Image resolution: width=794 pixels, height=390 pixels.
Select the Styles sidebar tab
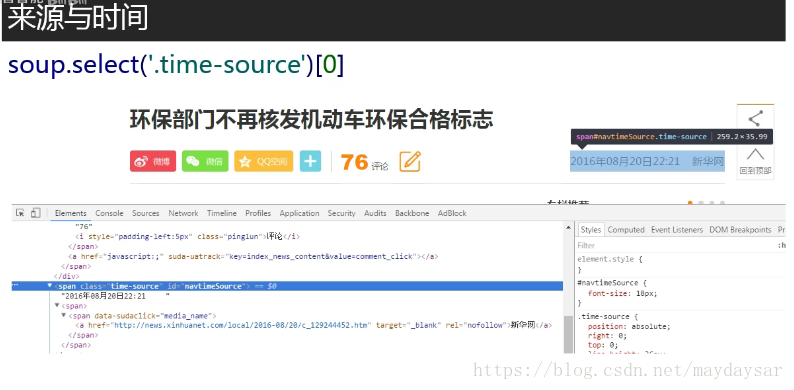coord(590,229)
